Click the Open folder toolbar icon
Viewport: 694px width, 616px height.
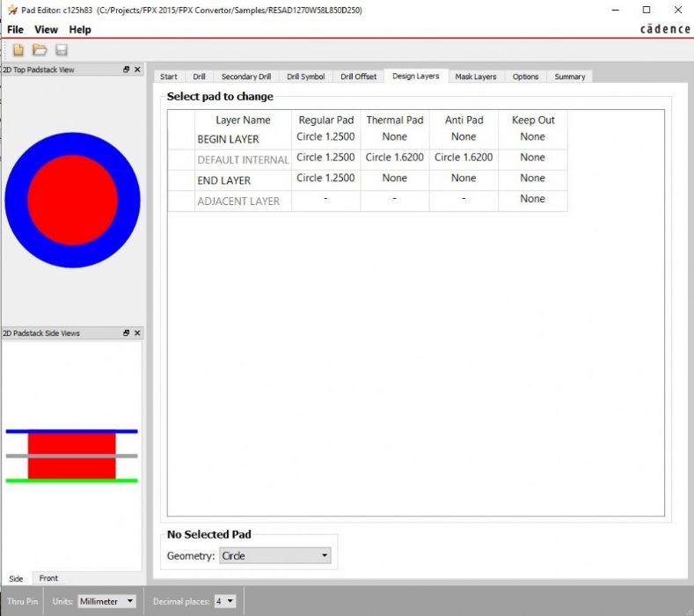click(x=40, y=50)
